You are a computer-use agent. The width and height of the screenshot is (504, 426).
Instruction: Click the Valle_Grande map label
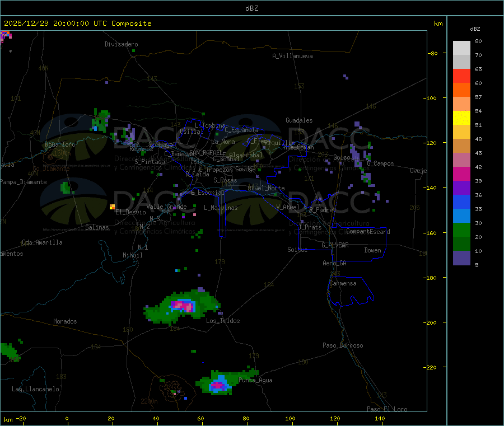point(166,207)
